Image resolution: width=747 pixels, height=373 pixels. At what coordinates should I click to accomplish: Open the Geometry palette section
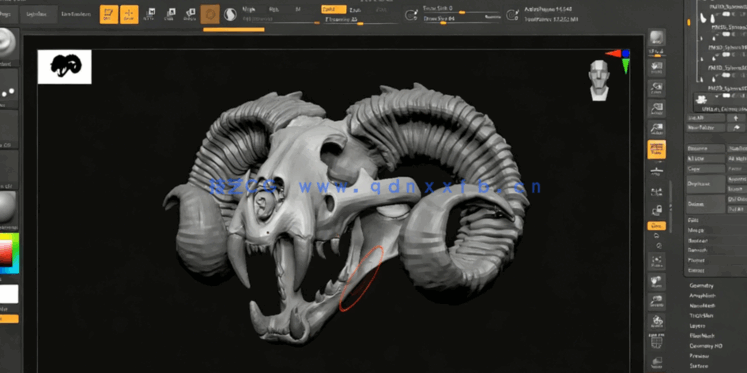[x=701, y=285]
